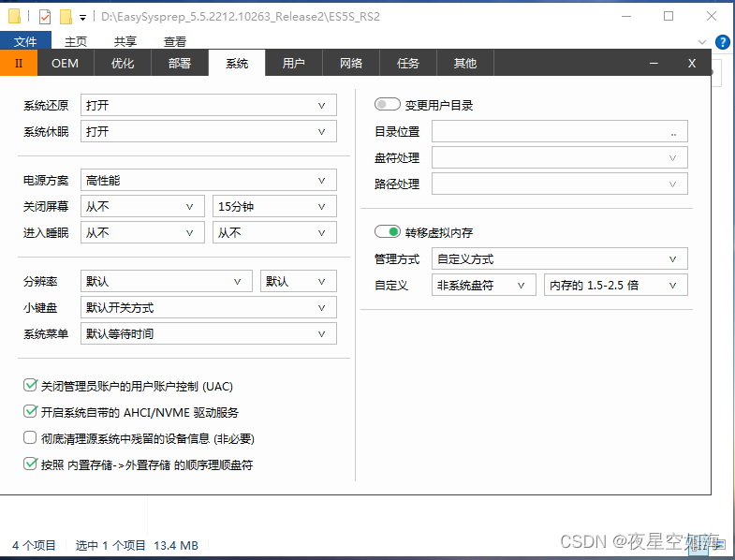Open the 查看 ribbon tab
Viewport: 735px width, 560px height.
(x=175, y=42)
